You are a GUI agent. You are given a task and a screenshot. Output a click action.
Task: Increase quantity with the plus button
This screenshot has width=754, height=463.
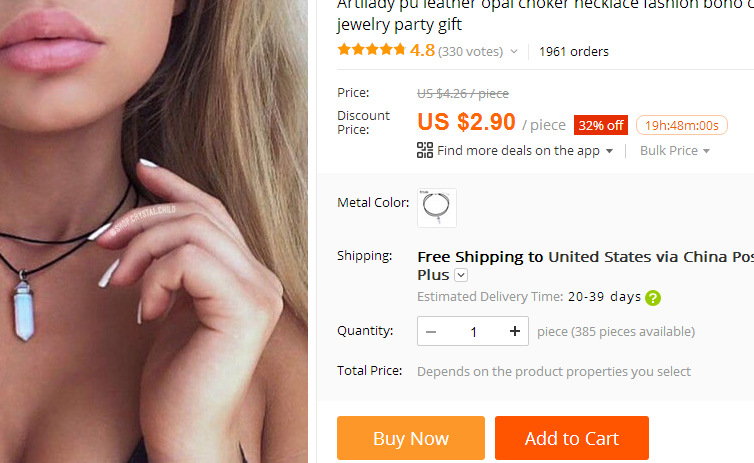coord(515,331)
